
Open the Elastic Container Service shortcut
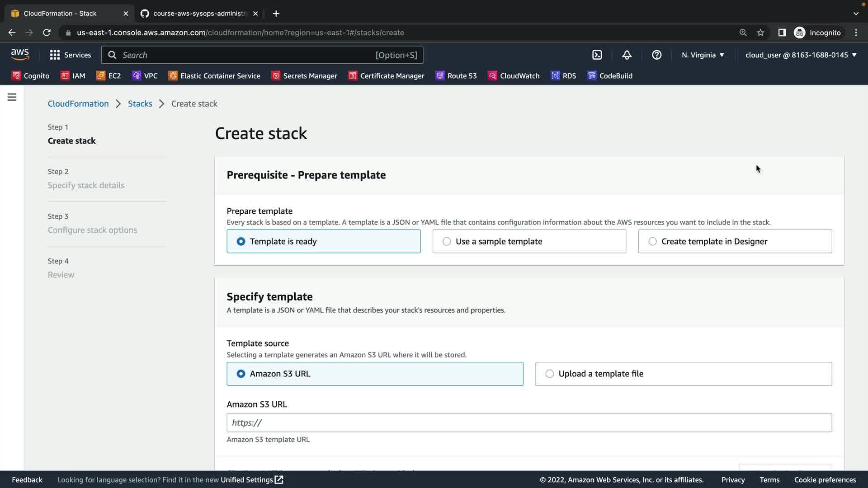[214, 76]
